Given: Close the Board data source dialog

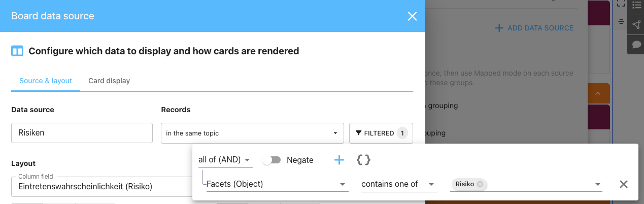Looking at the screenshot, I should coord(412,16).
